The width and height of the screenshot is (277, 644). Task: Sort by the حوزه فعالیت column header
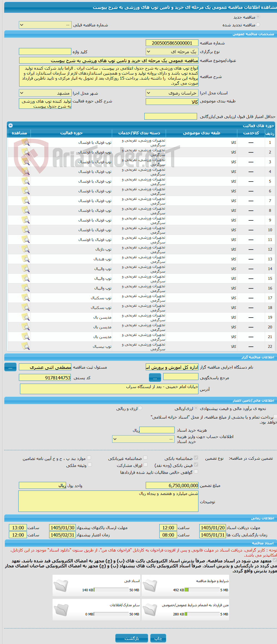[71, 133]
